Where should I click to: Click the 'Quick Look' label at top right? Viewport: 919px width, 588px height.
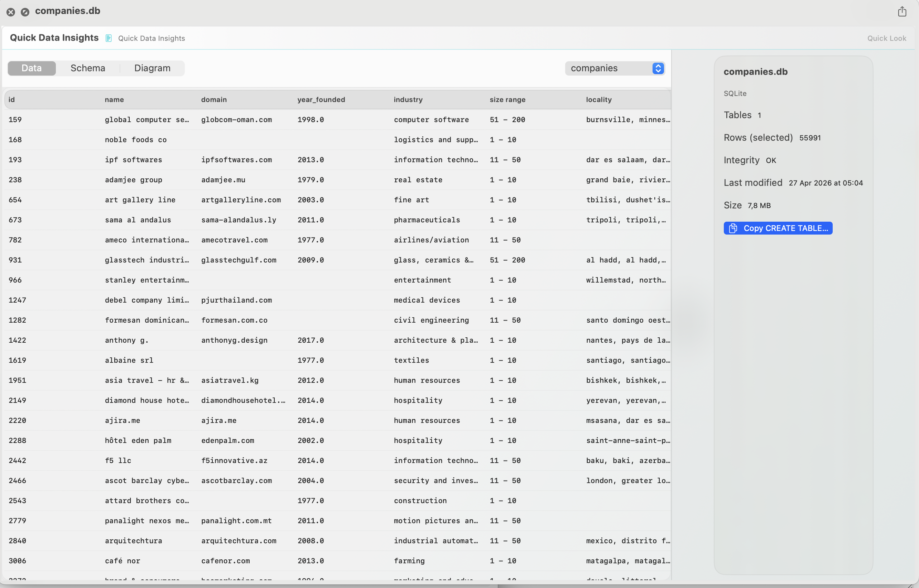(x=886, y=38)
